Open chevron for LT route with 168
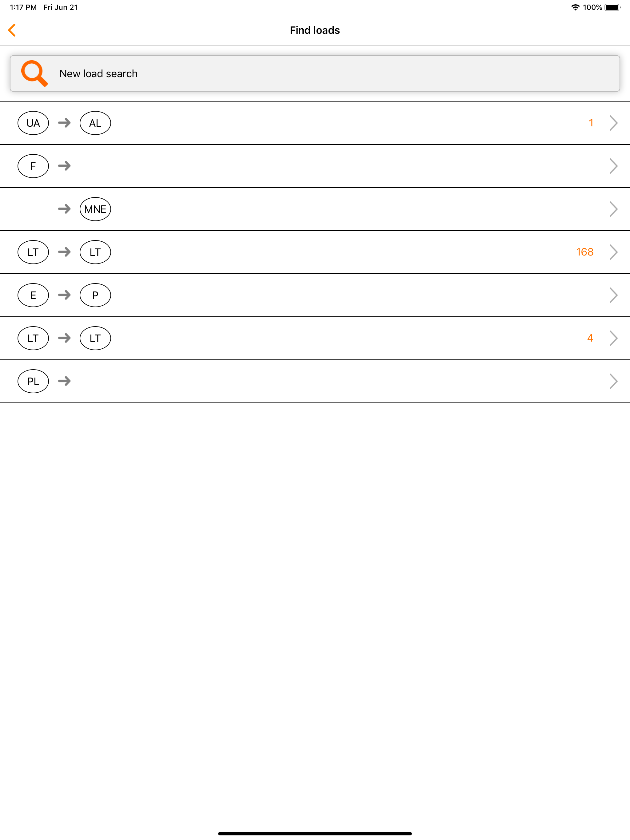Screen dimensions: 630x840 [x=613, y=252]
